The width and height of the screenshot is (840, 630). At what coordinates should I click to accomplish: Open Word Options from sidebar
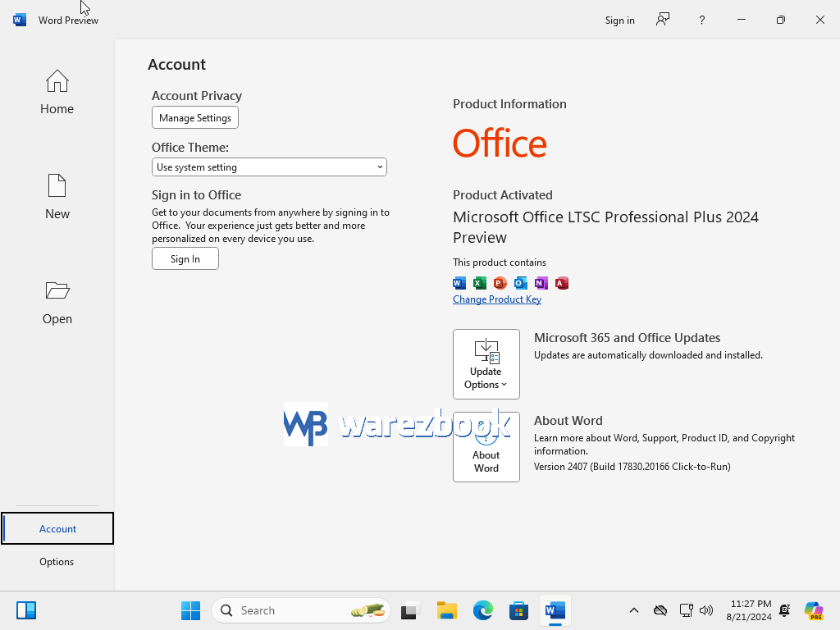57,561
